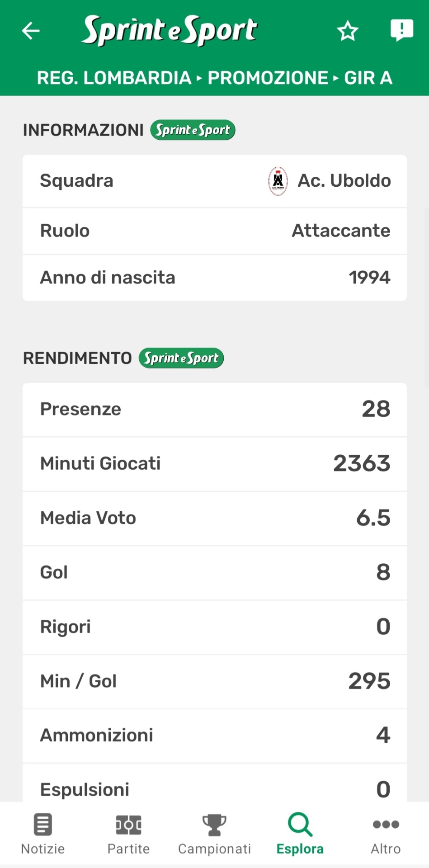Tap the Sprint e Sport badge beside Rendimento
The image size is (429, 868).
181,358
